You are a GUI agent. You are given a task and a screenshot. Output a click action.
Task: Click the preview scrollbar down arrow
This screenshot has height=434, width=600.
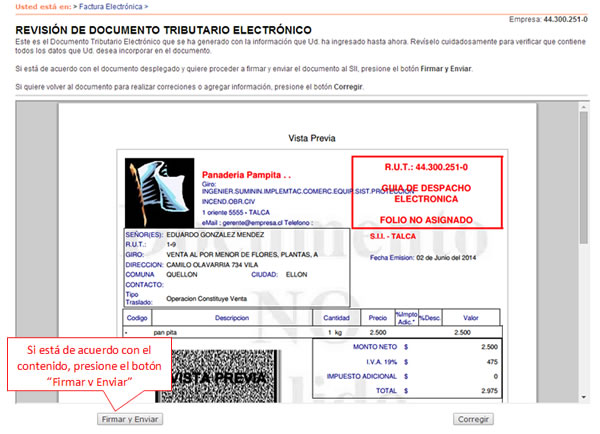point(584,397)
